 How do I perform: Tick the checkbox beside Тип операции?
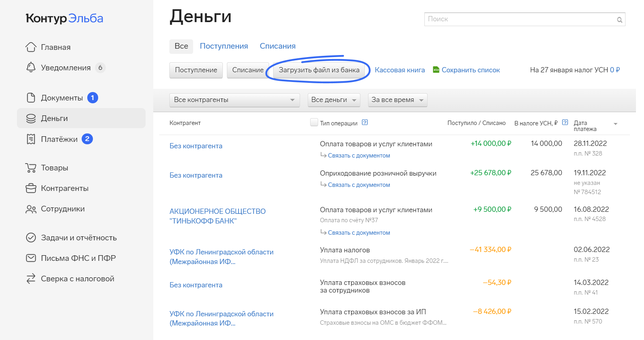pos(314,122)
